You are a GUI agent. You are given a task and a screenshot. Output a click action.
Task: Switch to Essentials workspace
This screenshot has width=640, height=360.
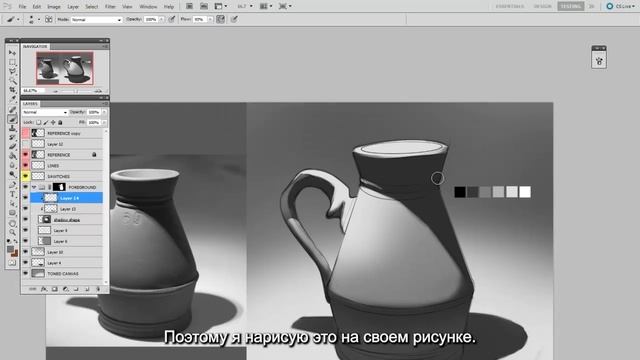click(x=510, y=6)
